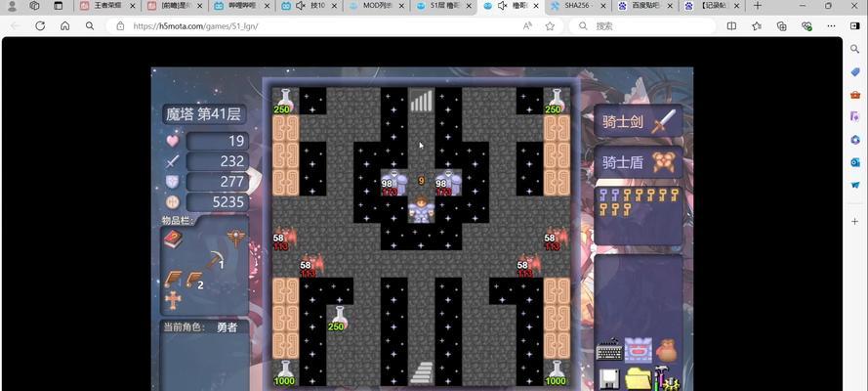Close the SHA256 tab

point(602,6)
